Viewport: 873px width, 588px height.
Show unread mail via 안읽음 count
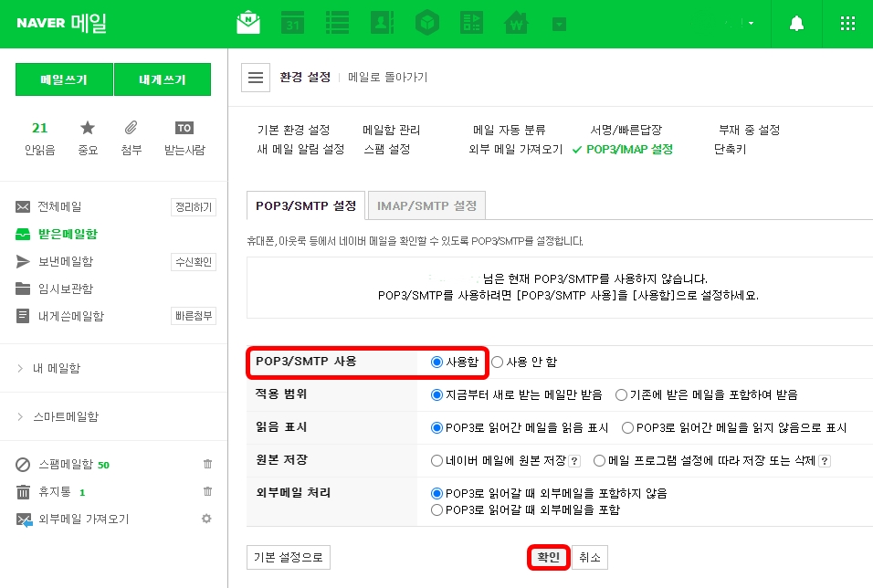pyautogui.click(x=39, y=138)
